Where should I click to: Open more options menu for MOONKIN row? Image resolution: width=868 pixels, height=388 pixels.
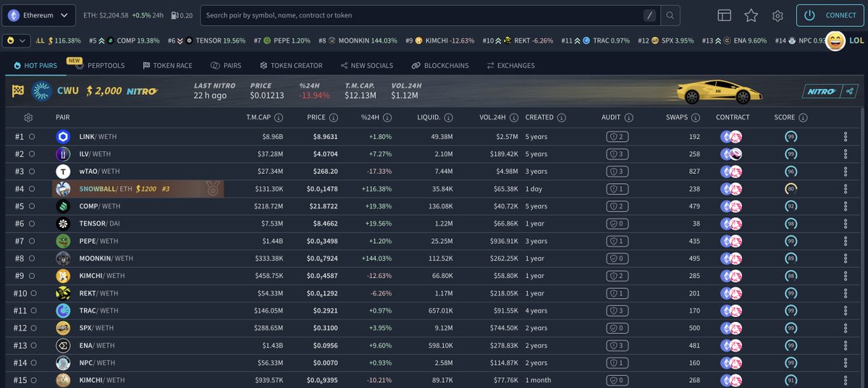coord(846,258)
